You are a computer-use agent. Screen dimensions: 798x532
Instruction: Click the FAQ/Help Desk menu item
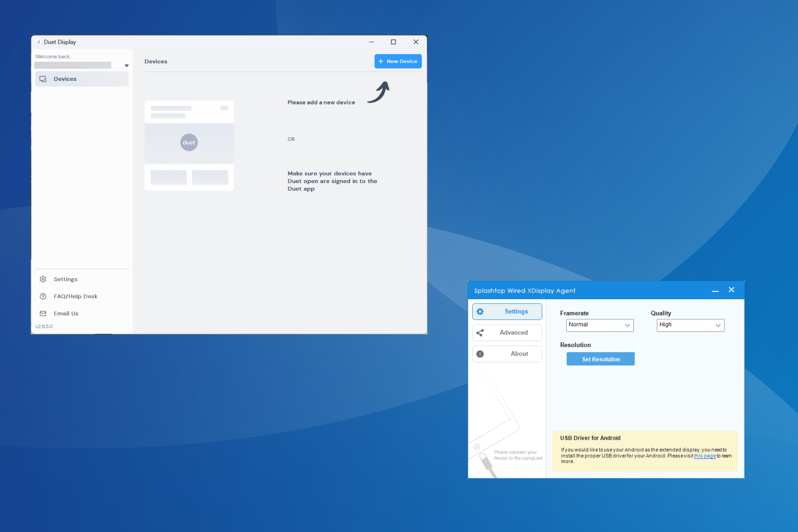point(76,296)
